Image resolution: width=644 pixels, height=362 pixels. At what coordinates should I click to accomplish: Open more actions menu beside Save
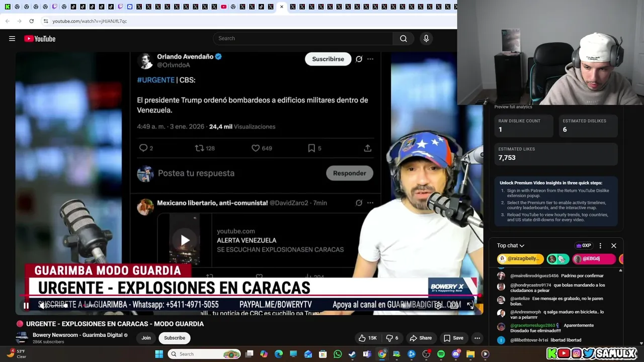point(477,338)
